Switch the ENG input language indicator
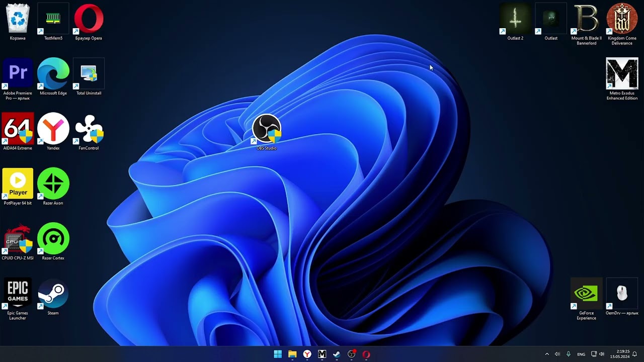 581,354
